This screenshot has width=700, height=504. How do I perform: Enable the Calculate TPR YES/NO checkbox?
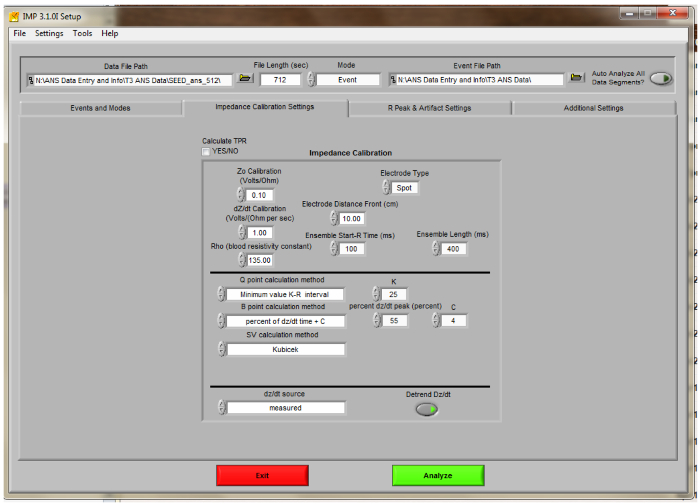pos(206,152)
